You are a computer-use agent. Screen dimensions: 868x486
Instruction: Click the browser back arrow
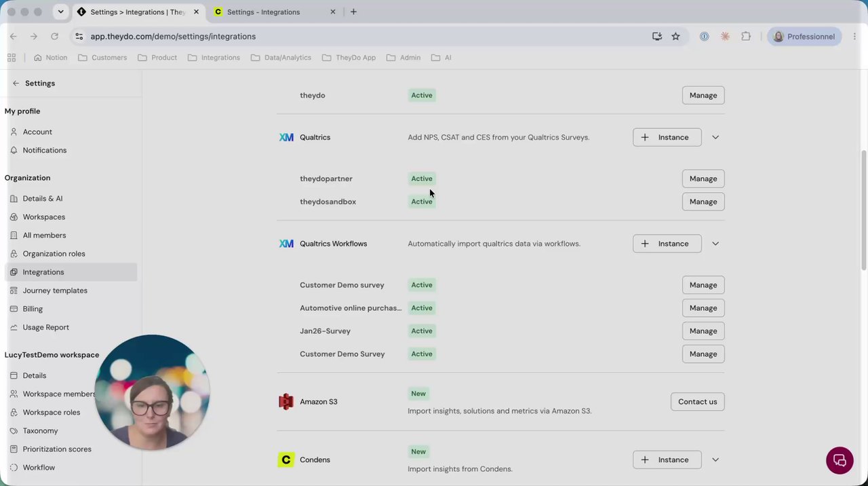click(x=14, y=37)
